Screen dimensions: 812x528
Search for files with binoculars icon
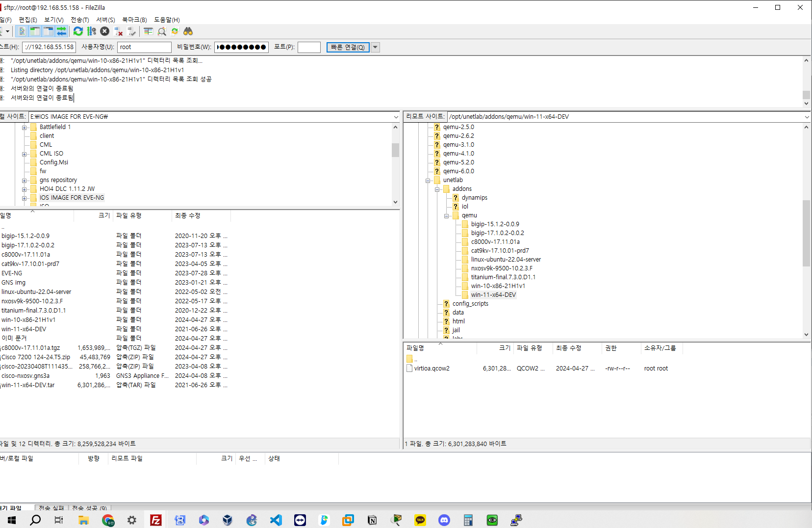coord(188,31)
